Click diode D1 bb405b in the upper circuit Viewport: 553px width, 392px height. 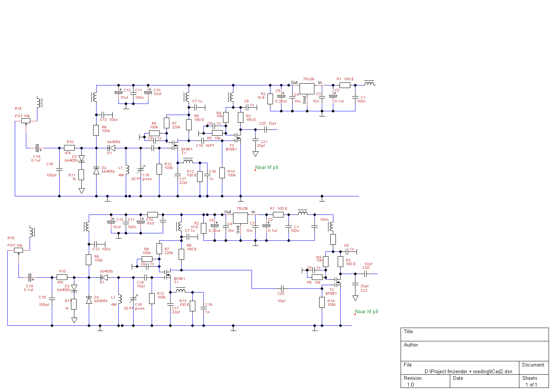coord(111,148)
